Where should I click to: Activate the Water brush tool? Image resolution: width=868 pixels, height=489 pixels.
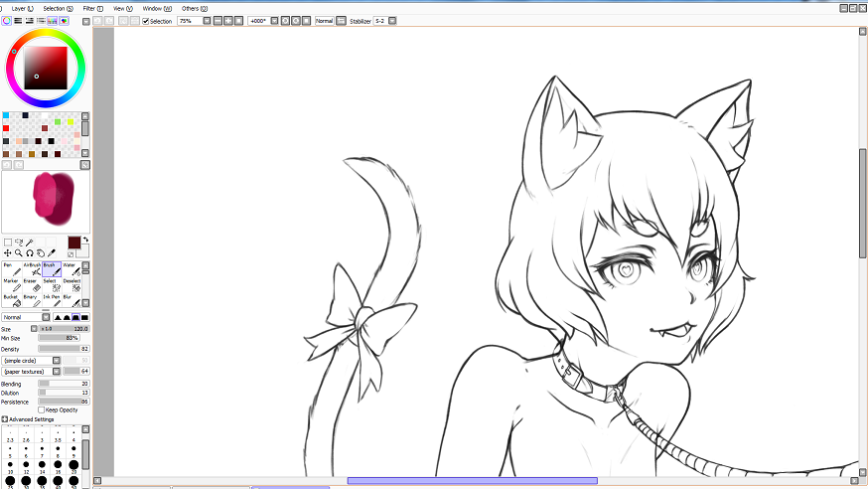(x=71, y=269)
